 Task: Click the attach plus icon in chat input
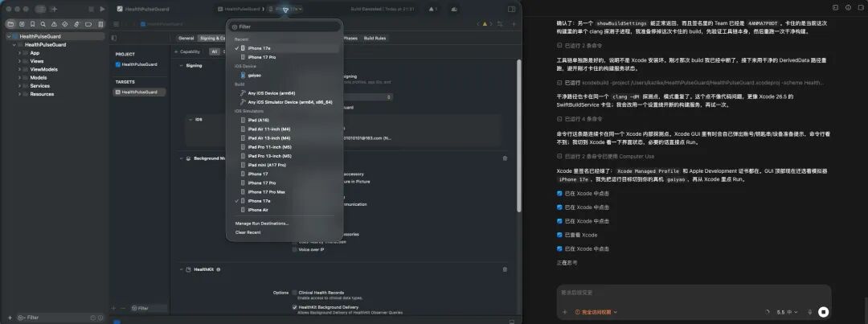(x=565, y=312)
